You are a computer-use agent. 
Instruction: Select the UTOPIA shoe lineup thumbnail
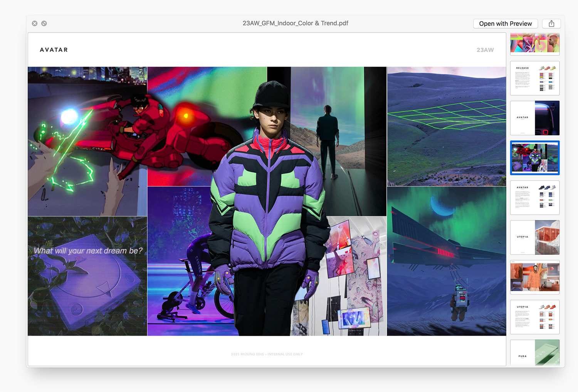tap(535, 317)
